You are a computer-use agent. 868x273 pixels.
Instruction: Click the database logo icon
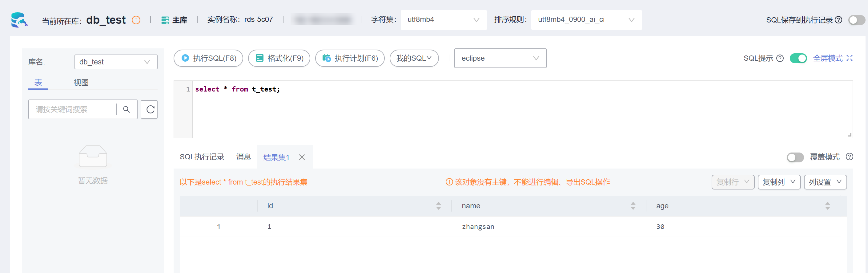coord(19,20)
